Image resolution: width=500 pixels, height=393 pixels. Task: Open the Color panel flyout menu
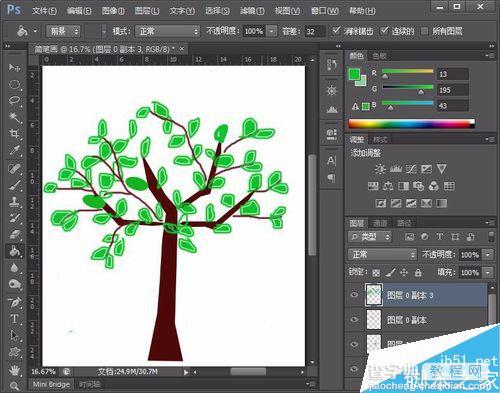(x=490, y=55)
